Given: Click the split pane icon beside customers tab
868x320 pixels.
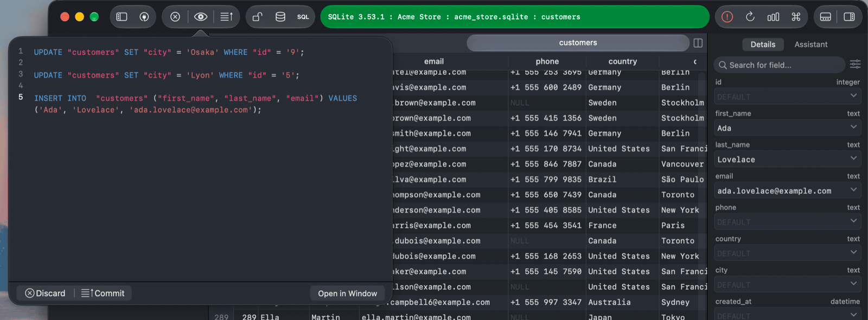Looking at the screenshot, I should click(698, 43).
